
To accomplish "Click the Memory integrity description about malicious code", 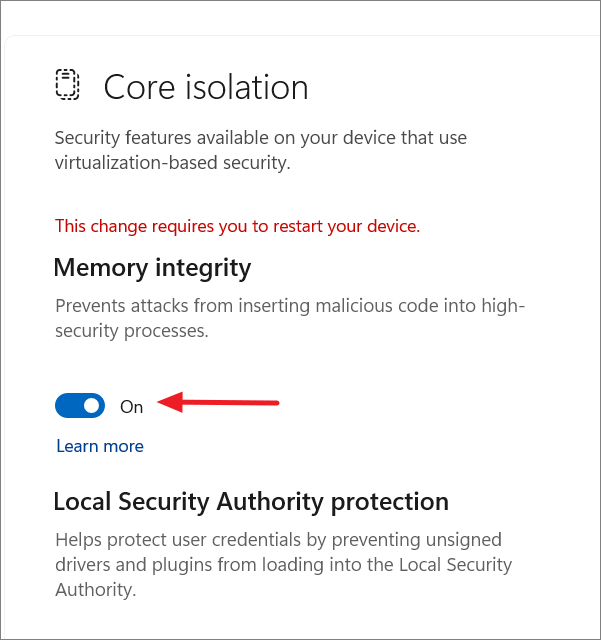I will pos(290,318).
